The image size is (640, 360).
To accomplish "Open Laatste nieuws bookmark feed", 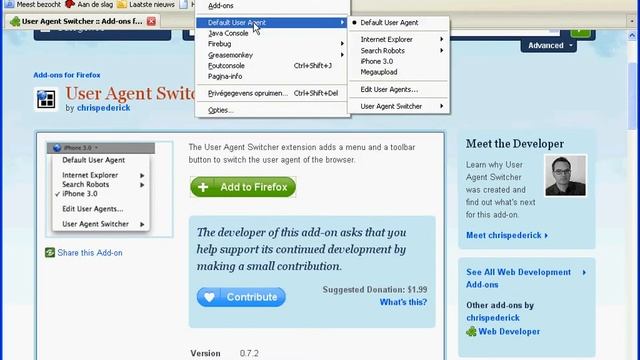I will tap(146, 4).
